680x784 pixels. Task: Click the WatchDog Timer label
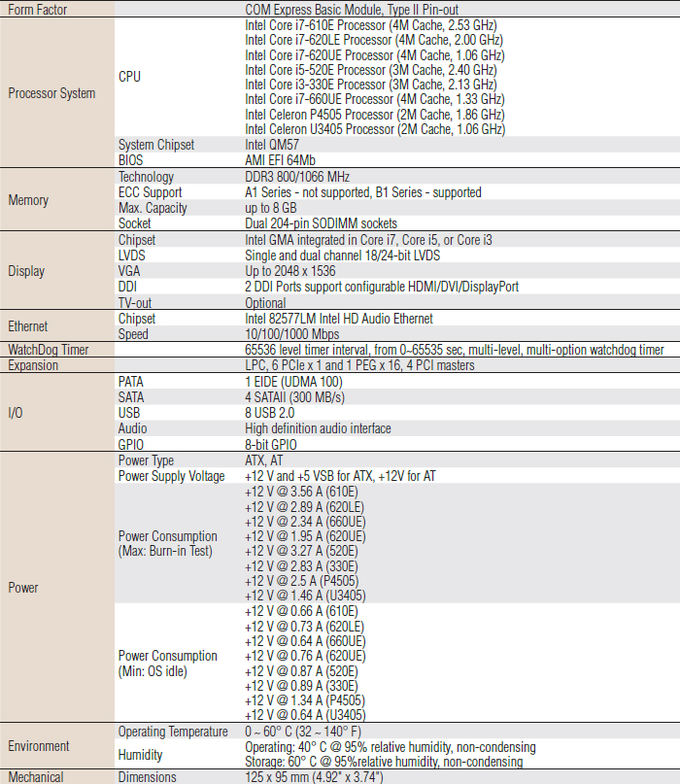(49, 351)
